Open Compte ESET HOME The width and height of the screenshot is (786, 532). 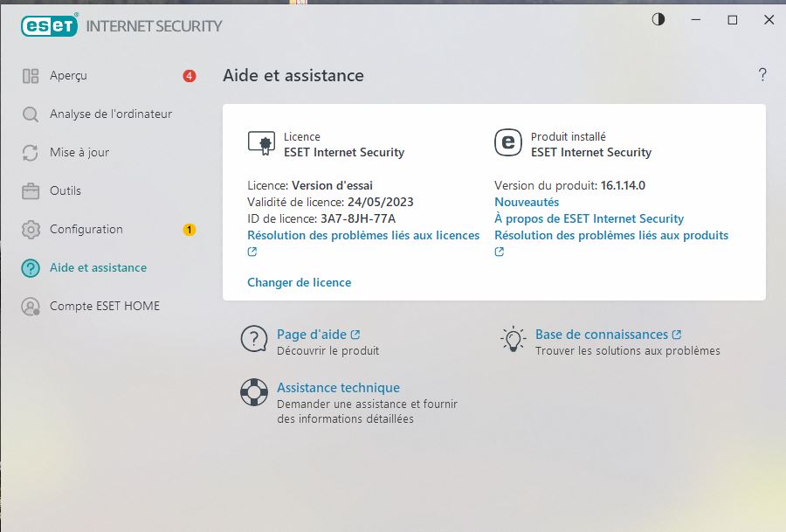105,307
